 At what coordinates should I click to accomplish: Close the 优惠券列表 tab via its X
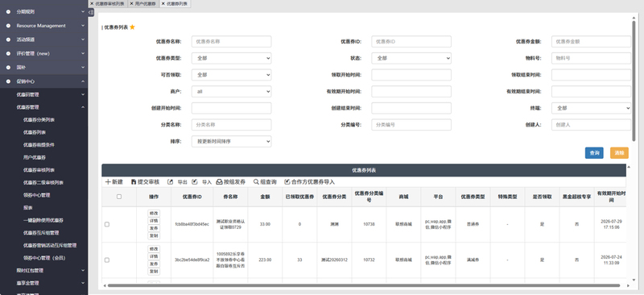point(163,3)
